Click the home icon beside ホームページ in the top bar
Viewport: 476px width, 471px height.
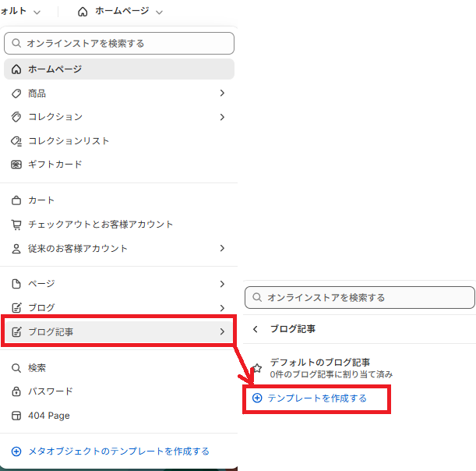[x=83, y=12]
